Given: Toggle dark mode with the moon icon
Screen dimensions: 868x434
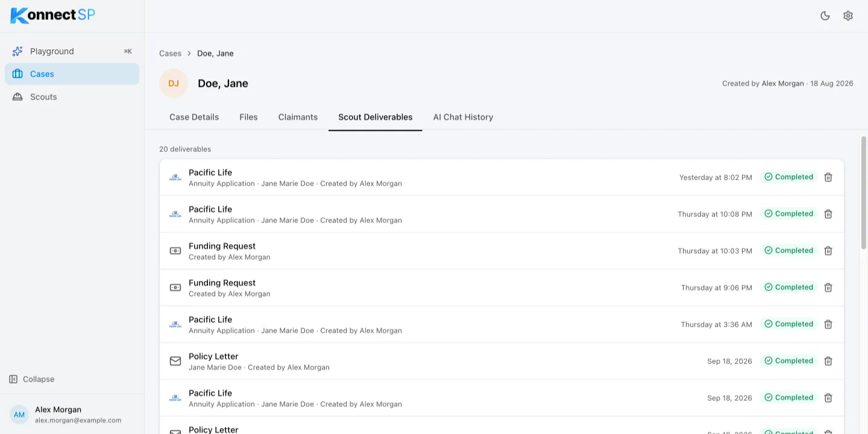Looking at the screenshot, I should click(x=825, y=16).
